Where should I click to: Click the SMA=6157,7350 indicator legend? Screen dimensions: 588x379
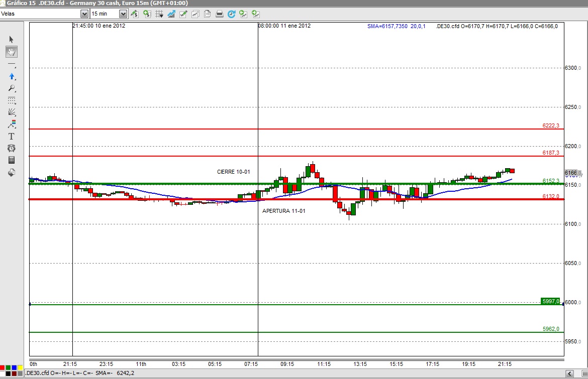(397, 26)
